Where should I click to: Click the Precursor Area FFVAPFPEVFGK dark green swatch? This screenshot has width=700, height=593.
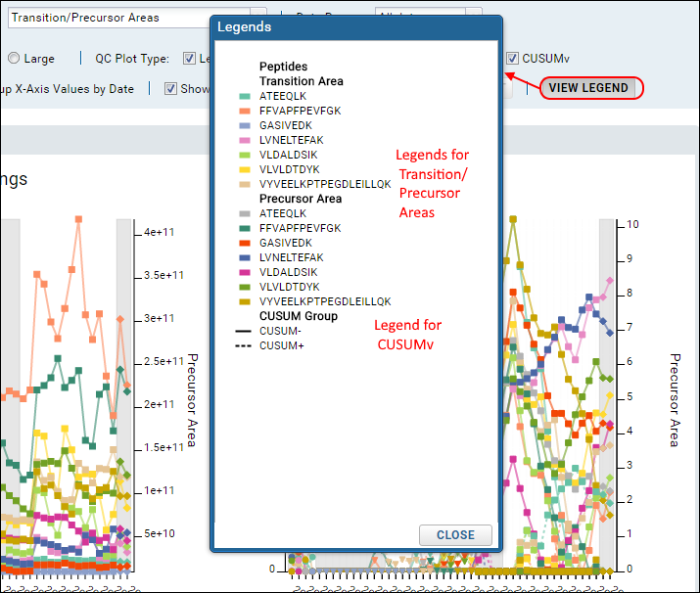(245, 228)
